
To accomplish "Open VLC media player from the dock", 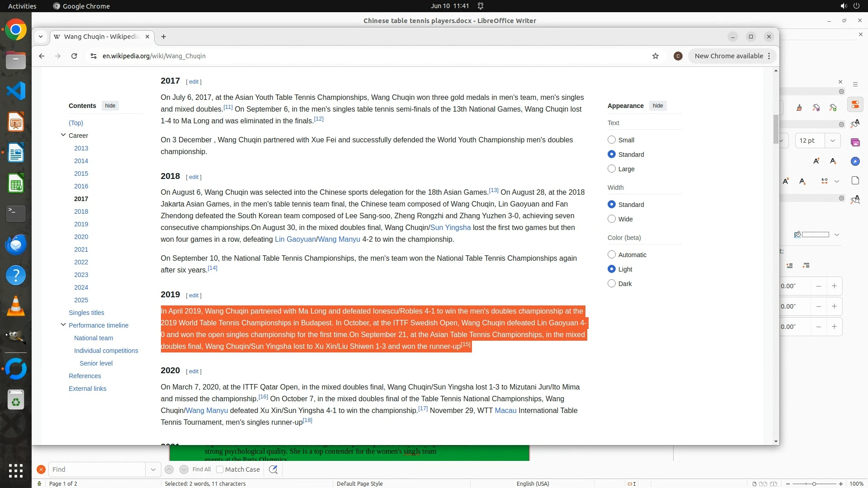I will coord(16,306).
